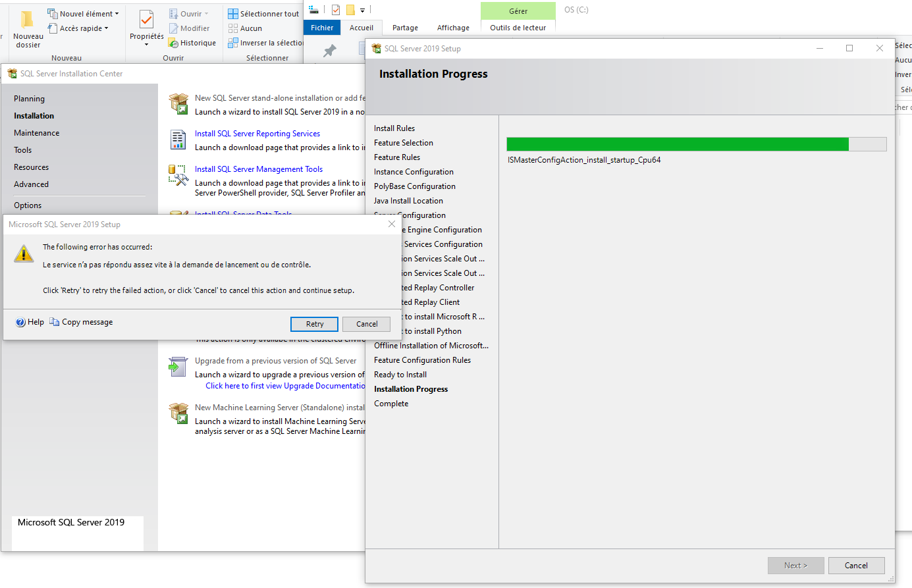Click the Gérer contextual tab in Explorer
Image resolution: width=912 pixels, height=588 pixels.
click(518, 11)
